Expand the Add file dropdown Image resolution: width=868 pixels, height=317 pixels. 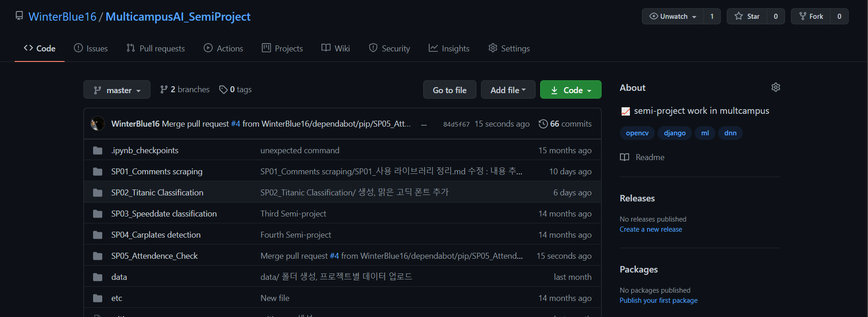point(508,89)
